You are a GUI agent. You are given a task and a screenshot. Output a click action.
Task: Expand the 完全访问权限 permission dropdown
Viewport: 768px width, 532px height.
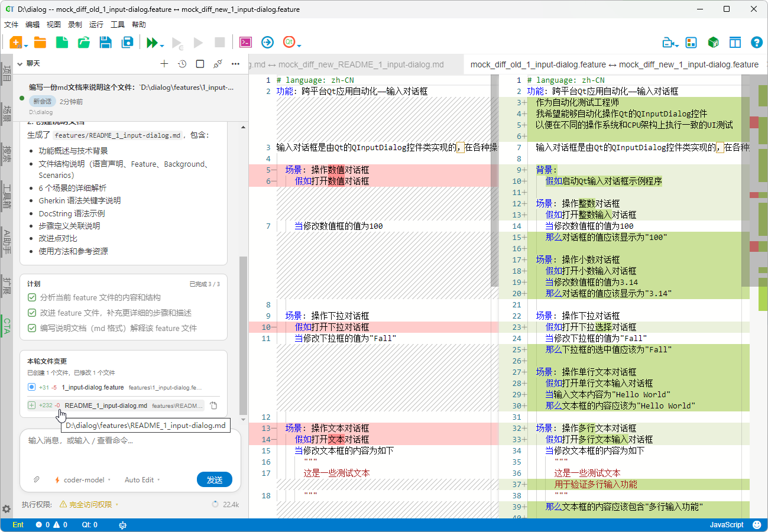pos(90,504)
